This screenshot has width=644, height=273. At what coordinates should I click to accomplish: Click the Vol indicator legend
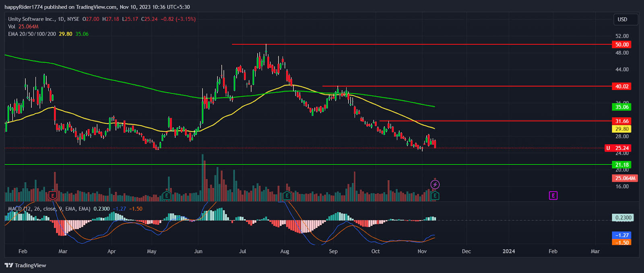23,27
